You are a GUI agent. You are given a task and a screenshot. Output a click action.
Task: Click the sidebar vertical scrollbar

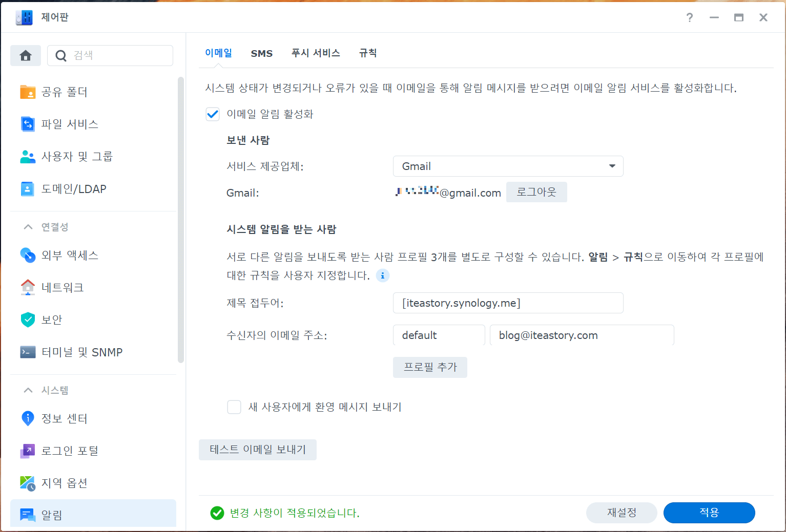180,220
